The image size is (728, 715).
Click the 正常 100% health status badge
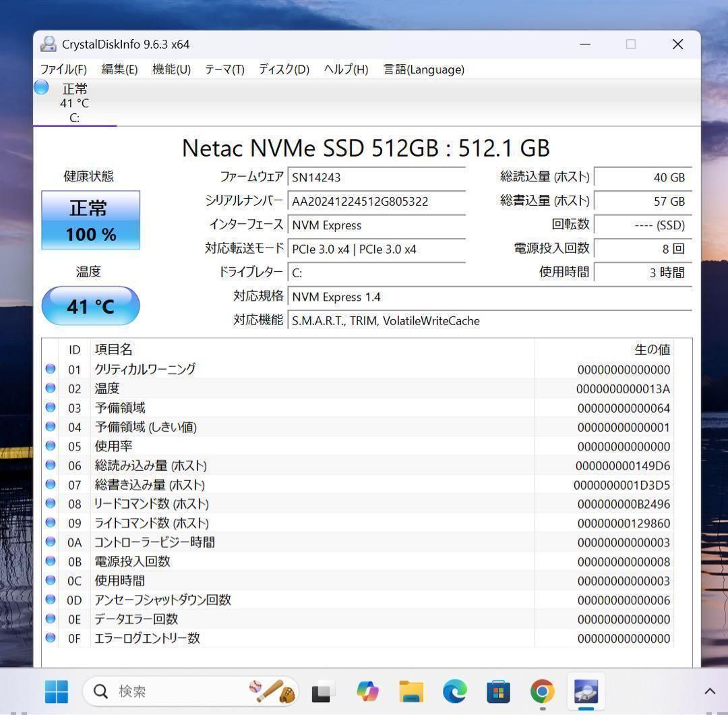90,220
